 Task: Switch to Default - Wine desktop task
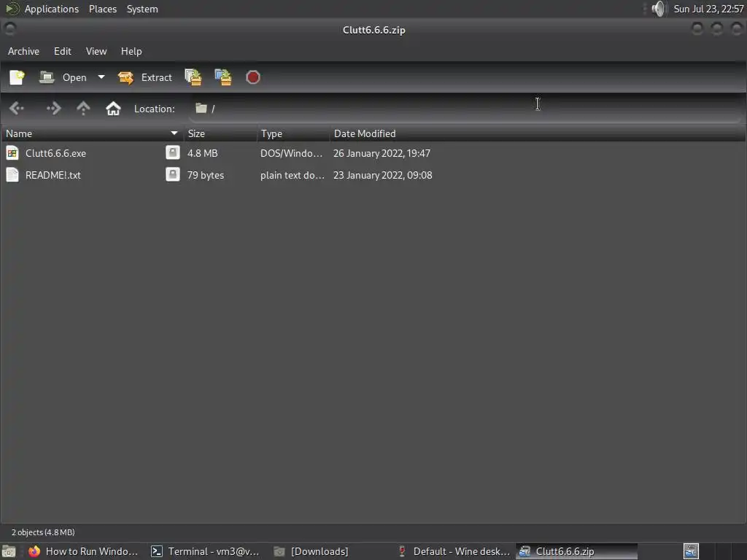(454, 551)
